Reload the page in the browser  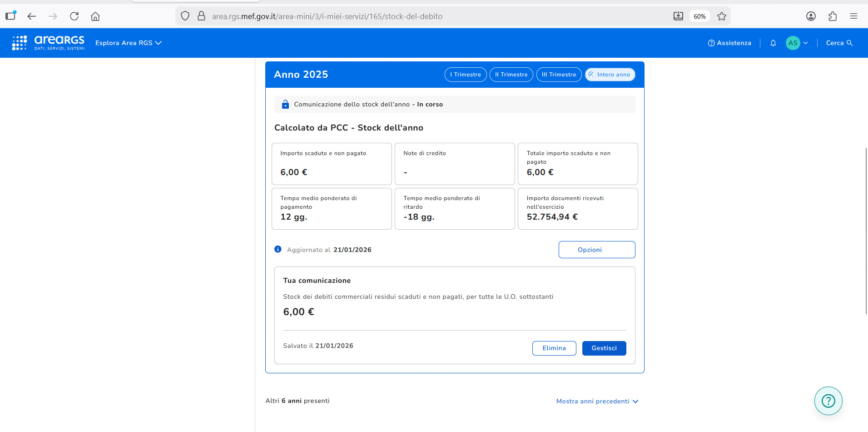click(x=74, y=16)
